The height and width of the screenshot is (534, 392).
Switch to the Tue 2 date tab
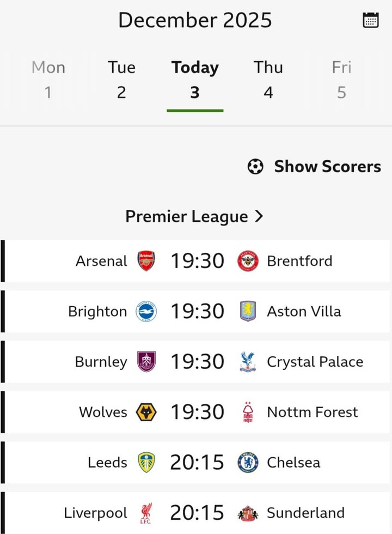[121, 80]
